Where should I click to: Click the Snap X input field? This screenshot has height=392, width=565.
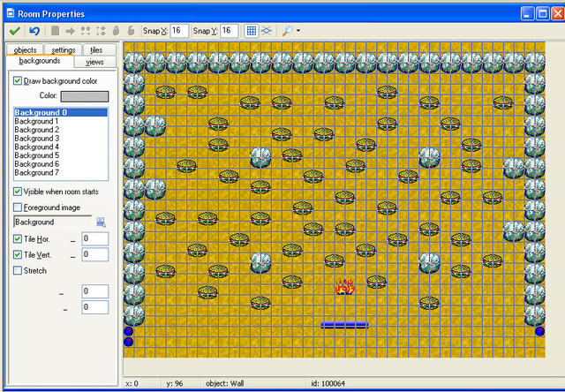179,31
